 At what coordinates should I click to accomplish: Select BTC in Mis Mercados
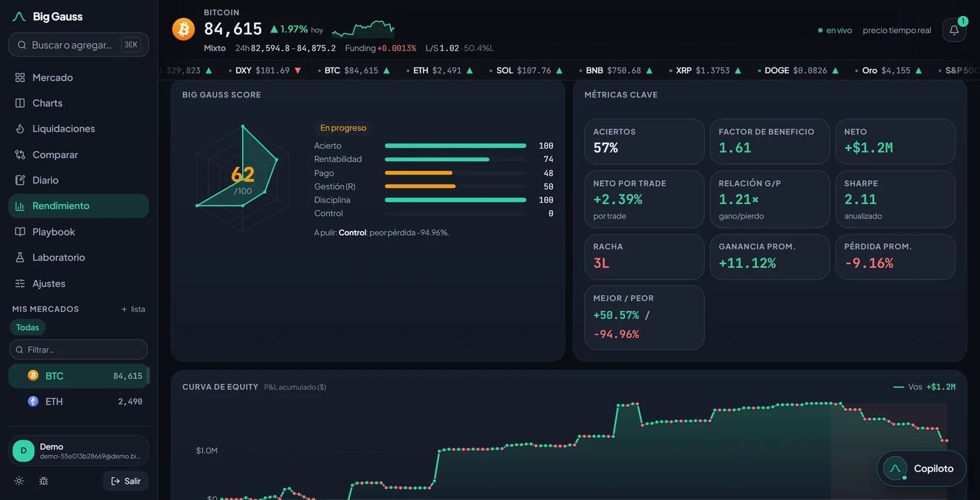click(x=78, y=376)
